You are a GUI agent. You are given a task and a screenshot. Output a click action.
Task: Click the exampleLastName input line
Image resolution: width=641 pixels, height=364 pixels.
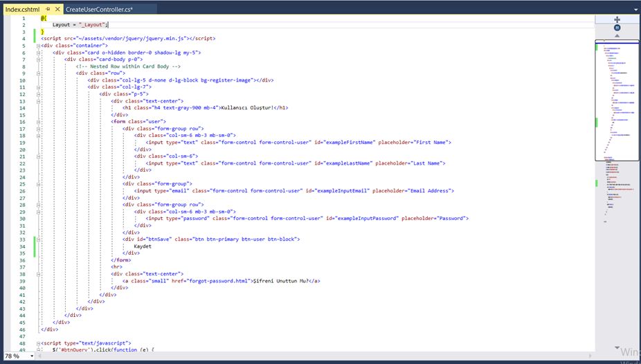pyautogui.click(x=296, y=163)
